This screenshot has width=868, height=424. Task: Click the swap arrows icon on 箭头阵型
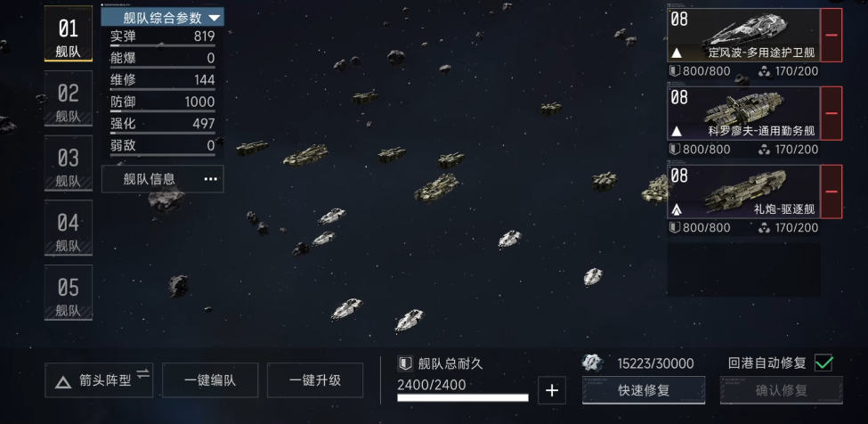[x=142, y=373]
